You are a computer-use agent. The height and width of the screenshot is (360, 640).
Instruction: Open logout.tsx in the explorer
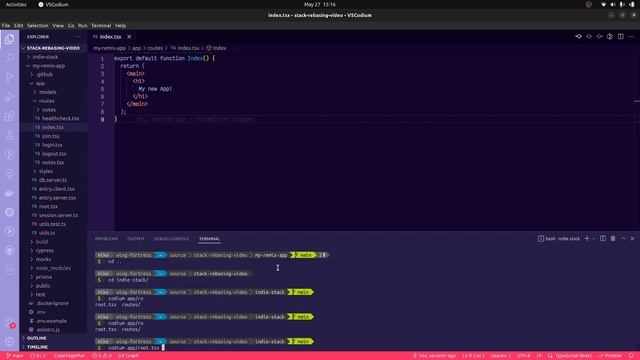click(54, 154)
